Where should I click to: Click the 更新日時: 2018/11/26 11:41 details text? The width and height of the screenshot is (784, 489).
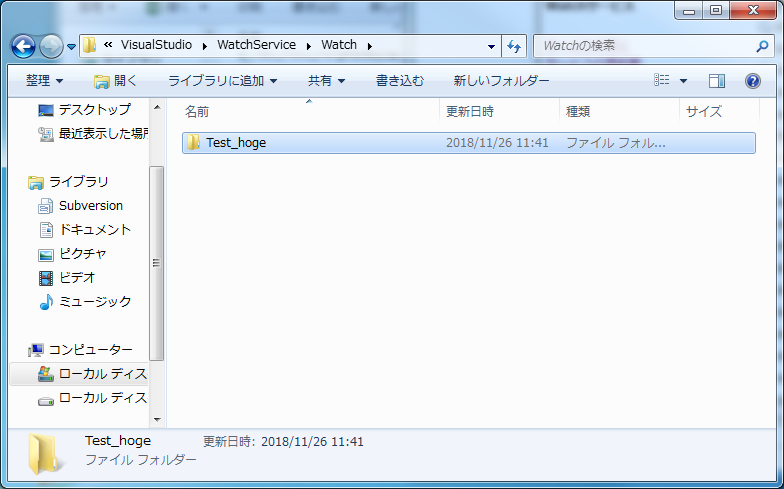tap(283, 442)
